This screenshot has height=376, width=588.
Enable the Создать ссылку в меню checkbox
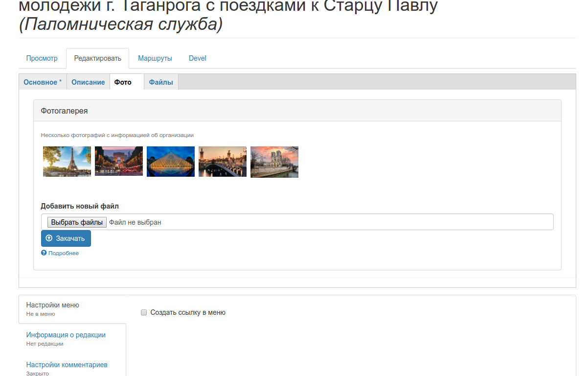click(144, 312)
